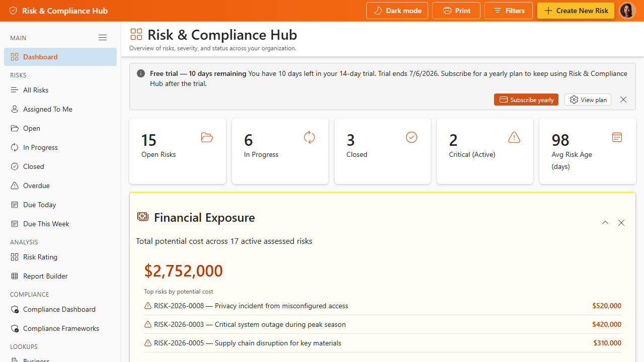
Task: Click the In Progress sync icon card
Action: click(309, 137)
